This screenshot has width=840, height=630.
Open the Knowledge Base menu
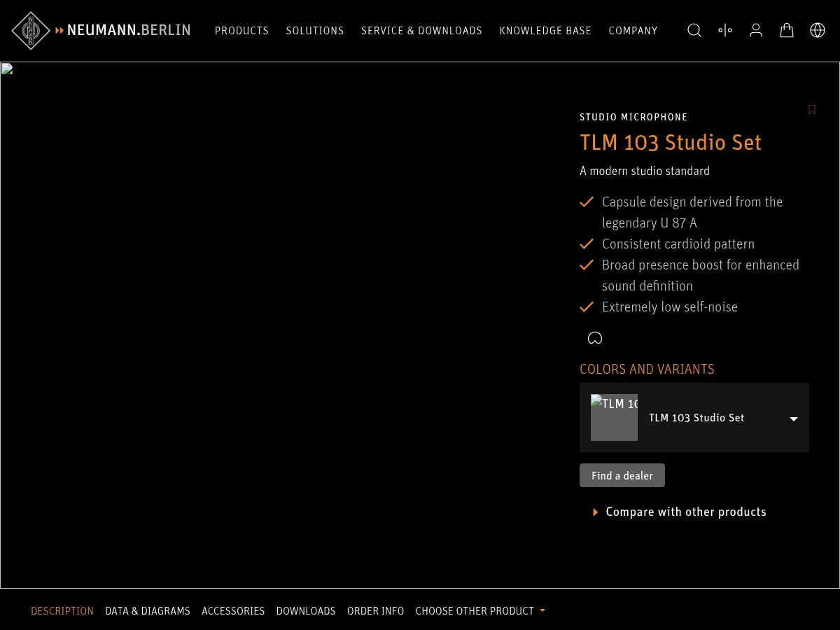click(545, 30)
